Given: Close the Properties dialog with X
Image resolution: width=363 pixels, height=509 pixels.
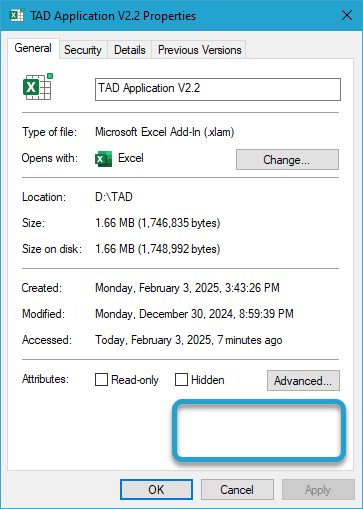Looking at the screenshot, I should tap(347, 15).
